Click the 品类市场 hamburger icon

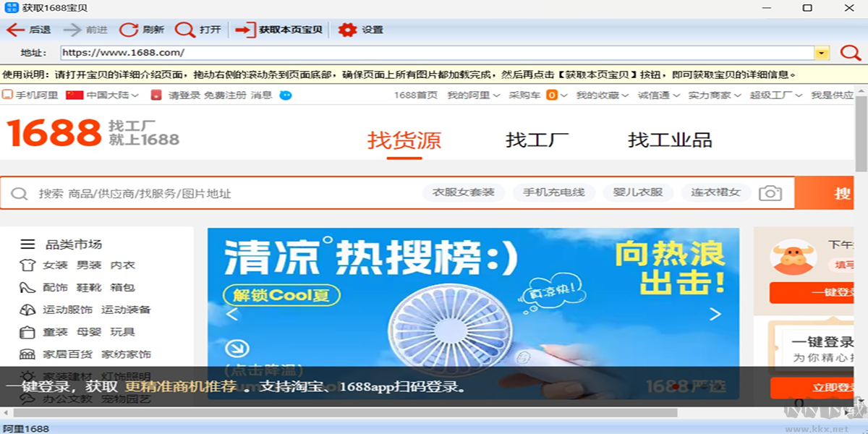tap(27, 244)
